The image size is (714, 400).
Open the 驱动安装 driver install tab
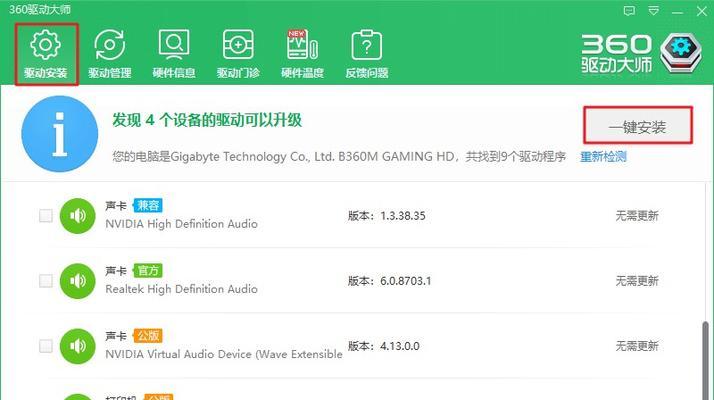coord(46,54)
